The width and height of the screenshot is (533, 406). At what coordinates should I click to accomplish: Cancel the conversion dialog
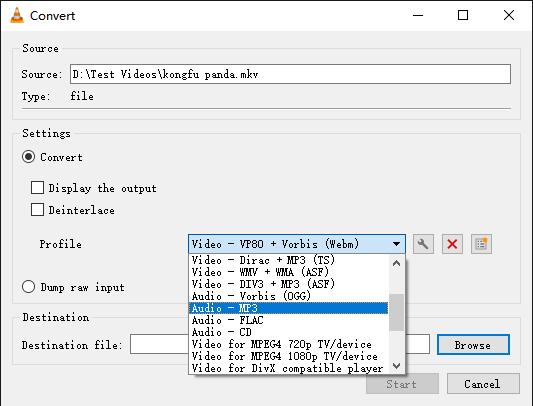point(483,384)
